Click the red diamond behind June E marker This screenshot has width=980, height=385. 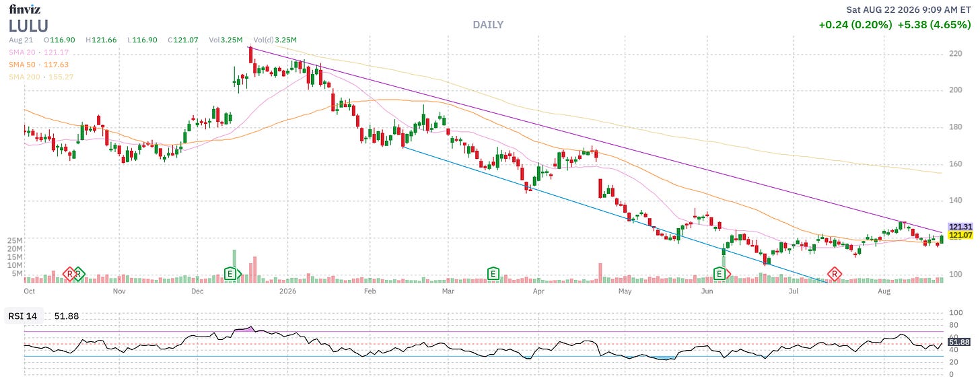(x=728, y=273)
